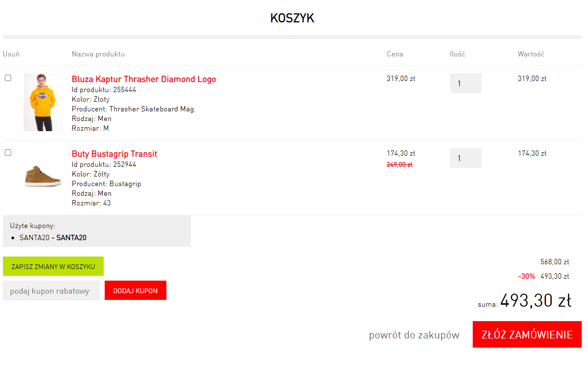This screenshot has width=588, height=365.
Task: Click the Usuń column header
Action: click(x=11, y=54)
